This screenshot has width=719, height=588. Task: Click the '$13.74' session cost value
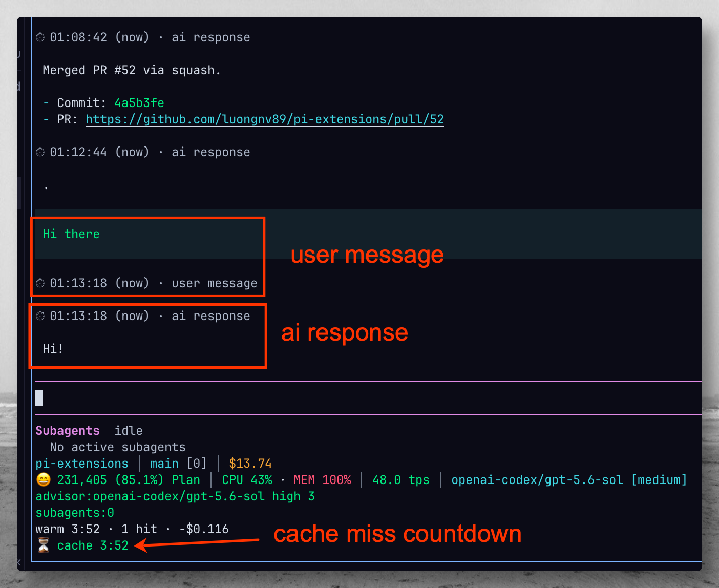[250, 464]
